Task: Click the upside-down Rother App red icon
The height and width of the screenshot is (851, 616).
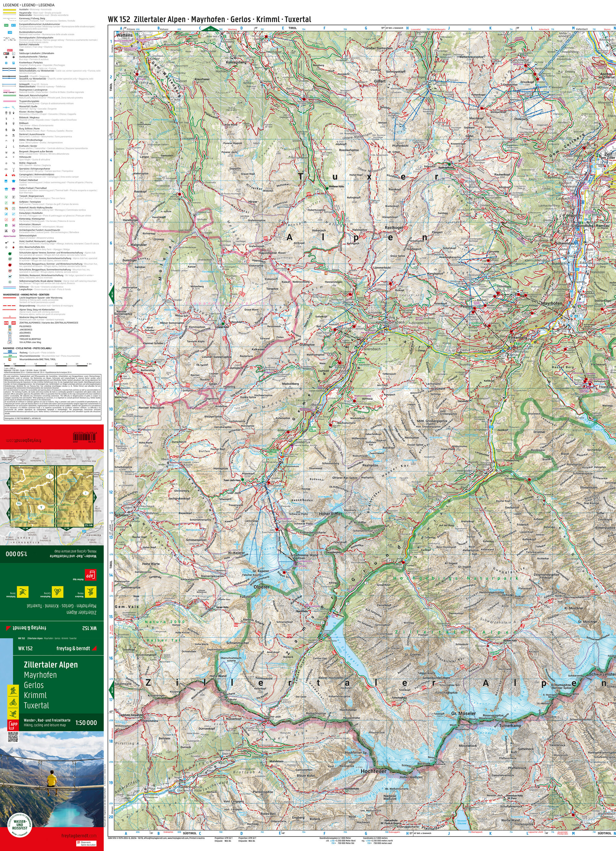Action: [90, 574]
